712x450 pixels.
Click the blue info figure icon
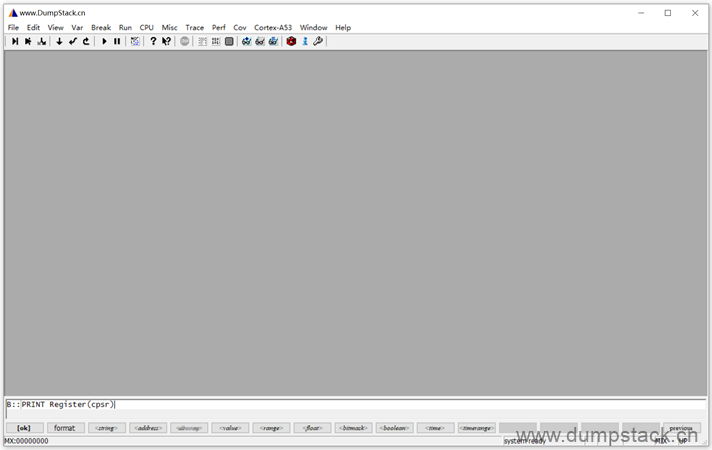(305, 41)
